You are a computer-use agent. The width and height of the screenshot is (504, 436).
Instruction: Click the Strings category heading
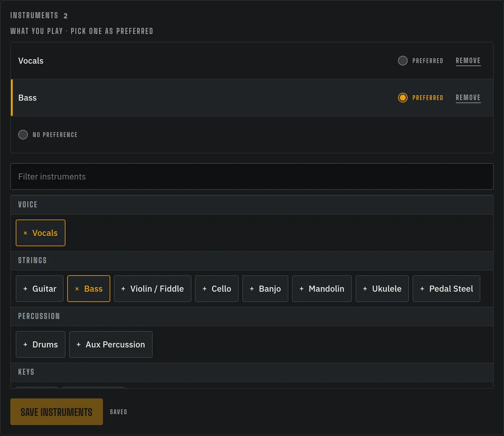(33, 260)
